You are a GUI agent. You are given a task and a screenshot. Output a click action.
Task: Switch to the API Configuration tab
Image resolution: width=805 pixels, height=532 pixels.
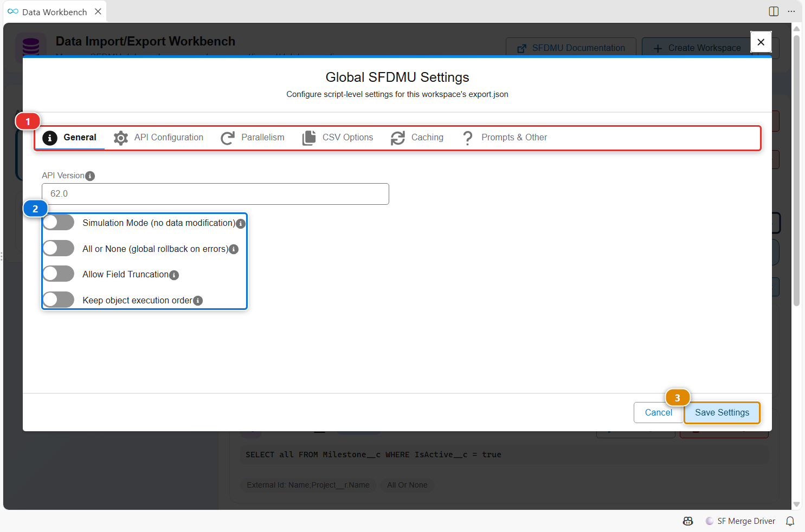159,138
